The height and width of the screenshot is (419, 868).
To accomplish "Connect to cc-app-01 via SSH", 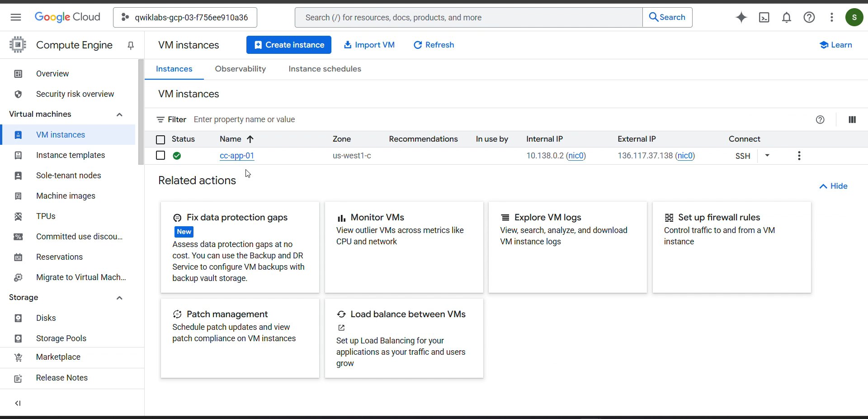I will [743, 156].
